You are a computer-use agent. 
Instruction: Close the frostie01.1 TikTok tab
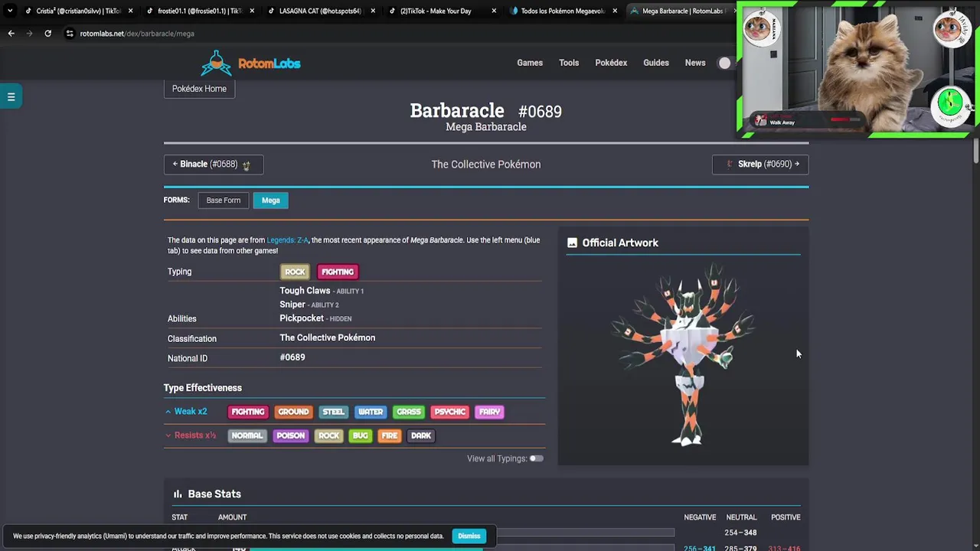(x=252, y=11)
